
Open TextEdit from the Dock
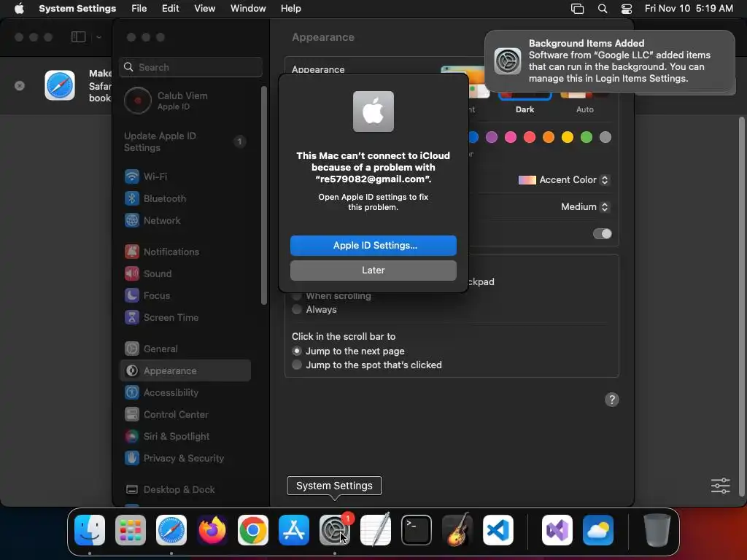(376, 530)
